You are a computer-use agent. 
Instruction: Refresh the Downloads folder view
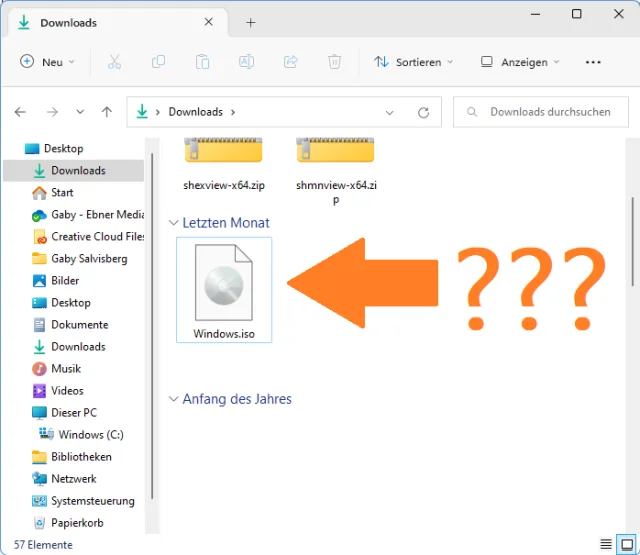click(423, 112)
